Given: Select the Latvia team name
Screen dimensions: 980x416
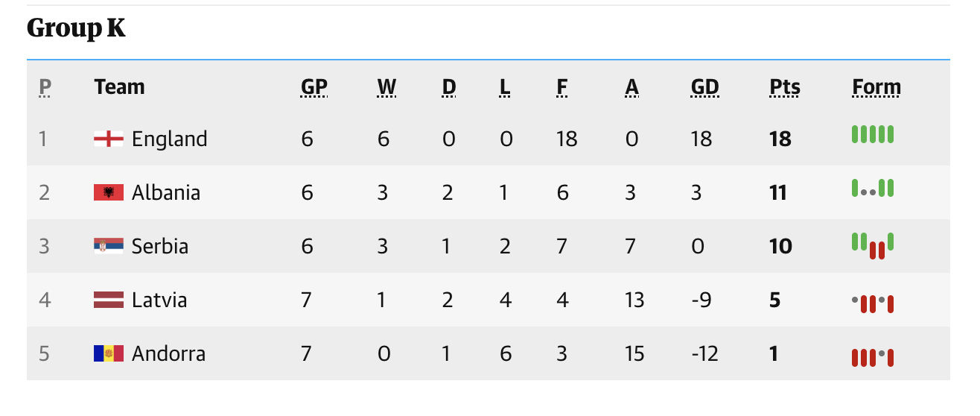Looking at the screenshot, I should coord(159,300).
